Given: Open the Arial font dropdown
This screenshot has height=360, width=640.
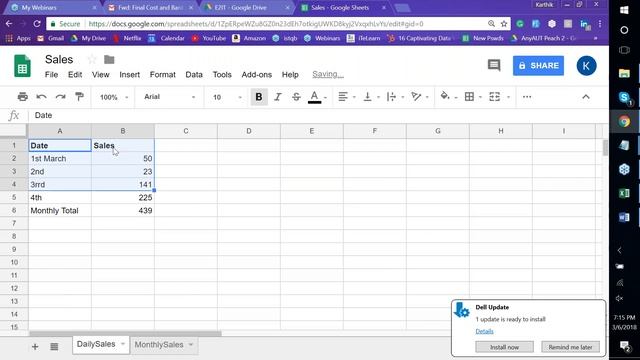Looking at the screenshot, I should click(x=169, y=97).
